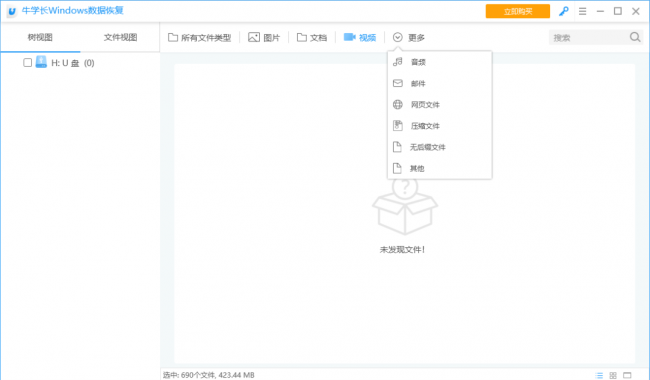Filter files by 图片
Screen dimensions: 650x380
click(x=264, y=37)
